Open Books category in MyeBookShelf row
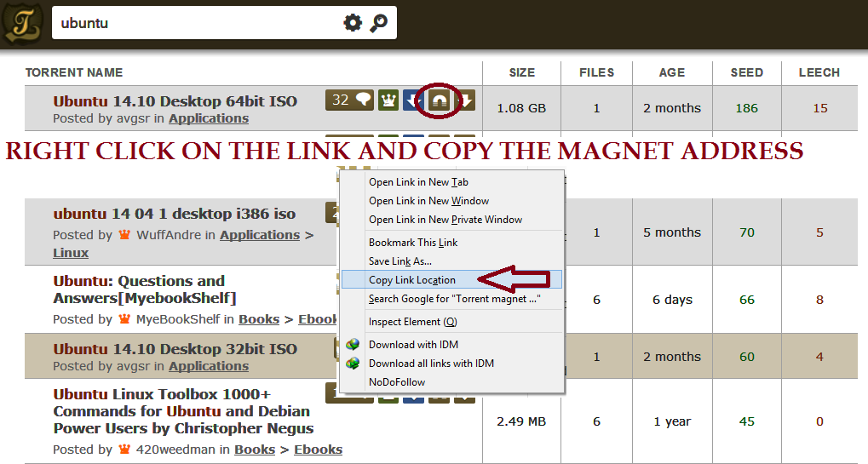Image resolution: width=868 pixels, height=464 pixels. coord(259,319)
